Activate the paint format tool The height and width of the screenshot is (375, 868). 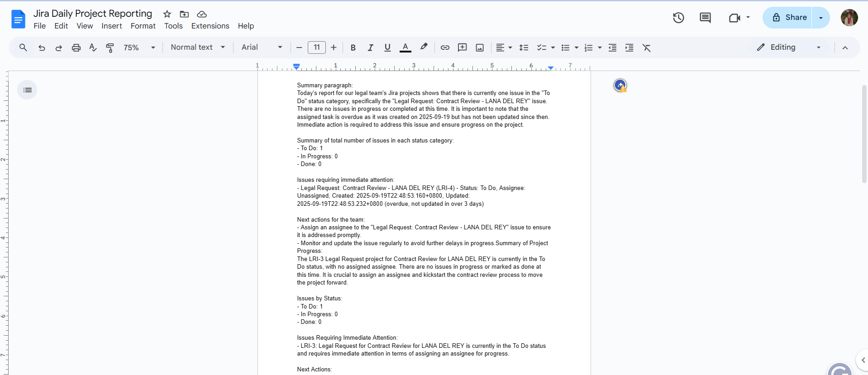pyautogui.click(x=110, y=47)
